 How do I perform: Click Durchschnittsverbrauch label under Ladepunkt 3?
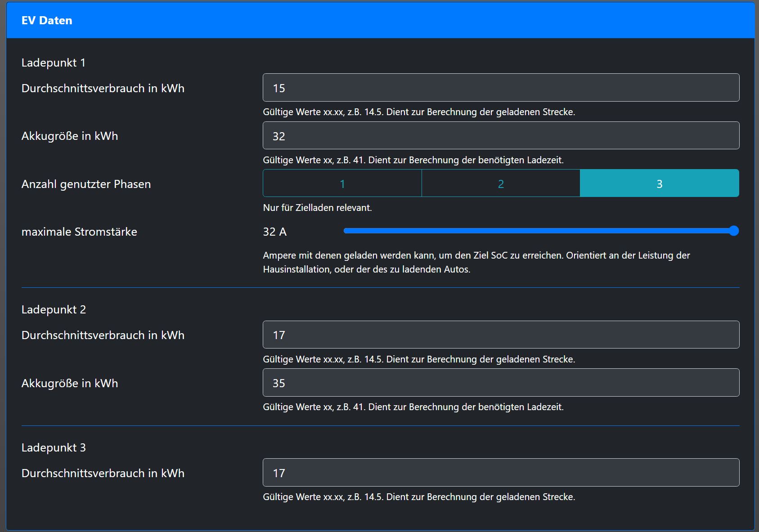103,473
